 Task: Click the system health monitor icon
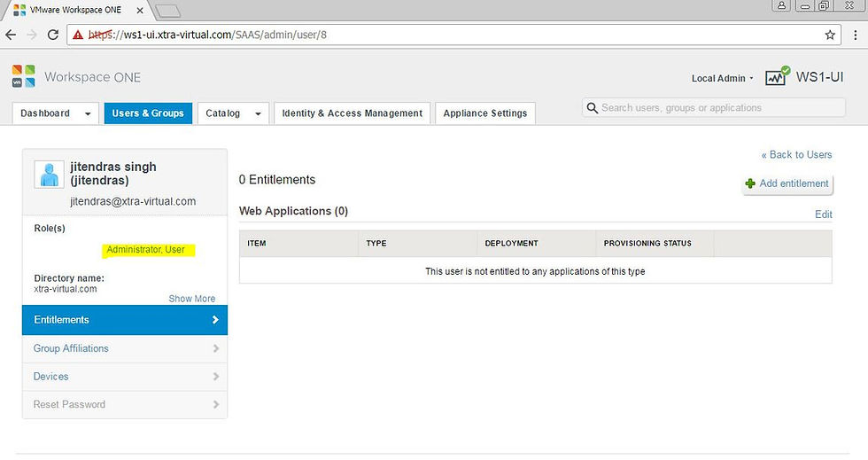pos(778,76)
